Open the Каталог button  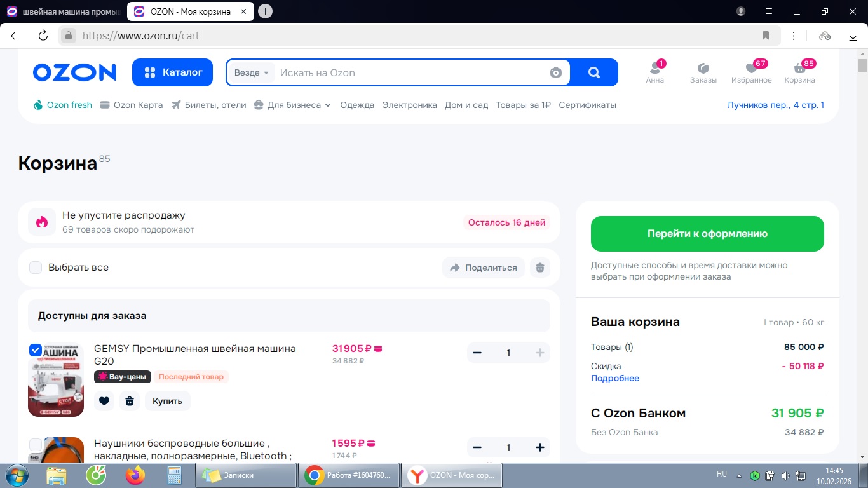point(172,72)
